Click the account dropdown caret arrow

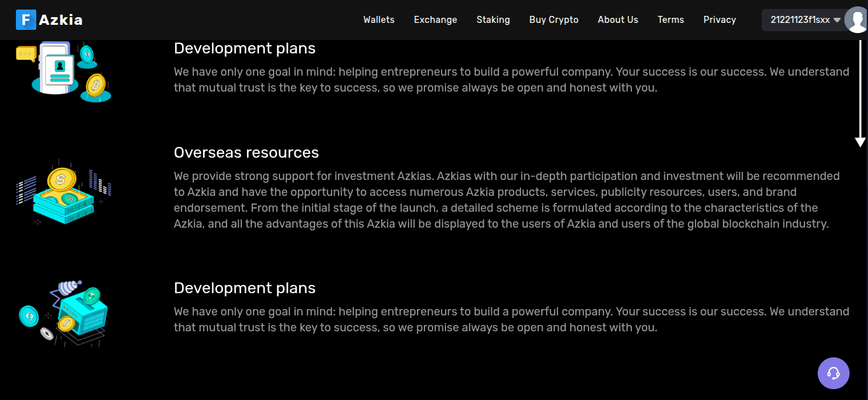click(x=837, y=20)
